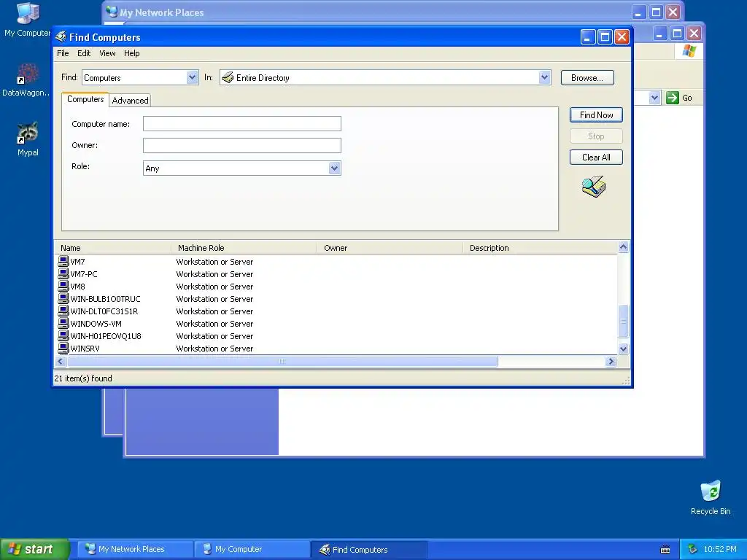
Task: Open the Recycle Bin icon
Action: 711,497
